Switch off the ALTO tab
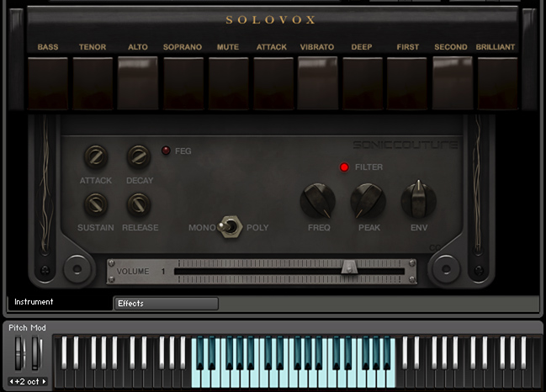Screen dimensions: 546x392 point(137,83)
